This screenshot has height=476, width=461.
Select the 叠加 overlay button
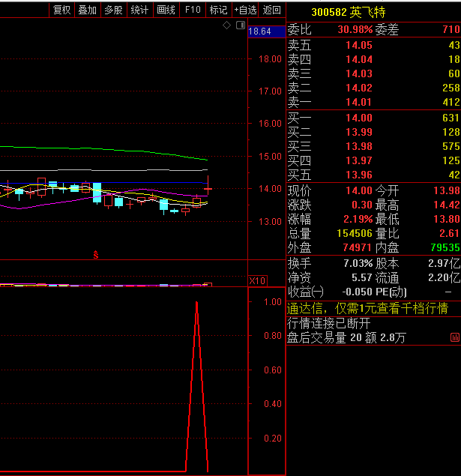88,10
